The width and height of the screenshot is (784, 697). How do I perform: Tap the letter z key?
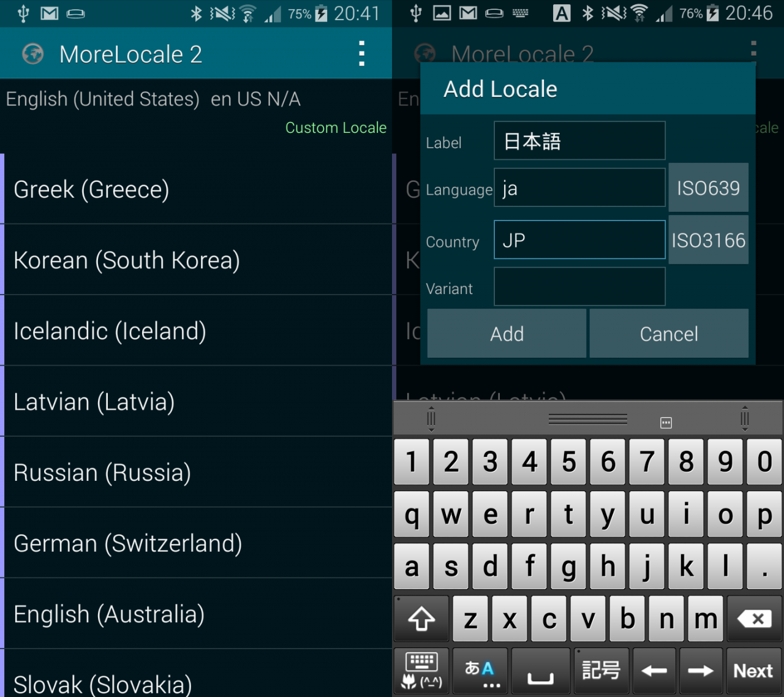pyautogui.click(x=470, y=619)
